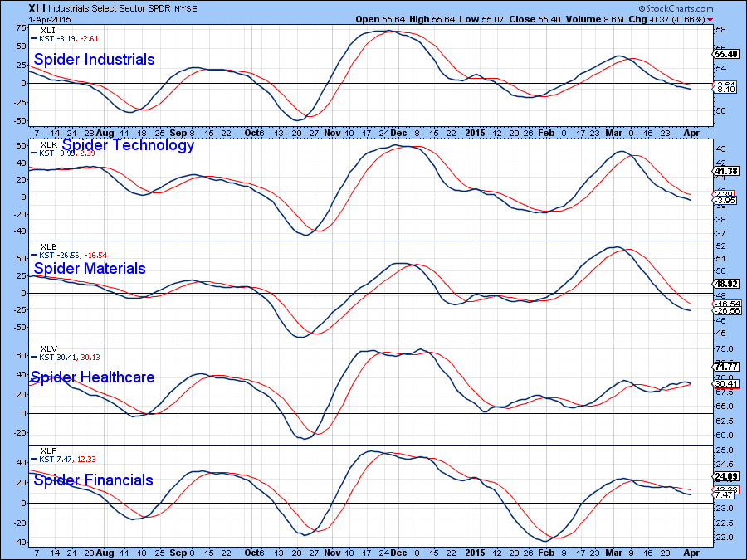The image size is (747, 560).
Task: Click the XLK panel symbol label
Action: point(49,144)
